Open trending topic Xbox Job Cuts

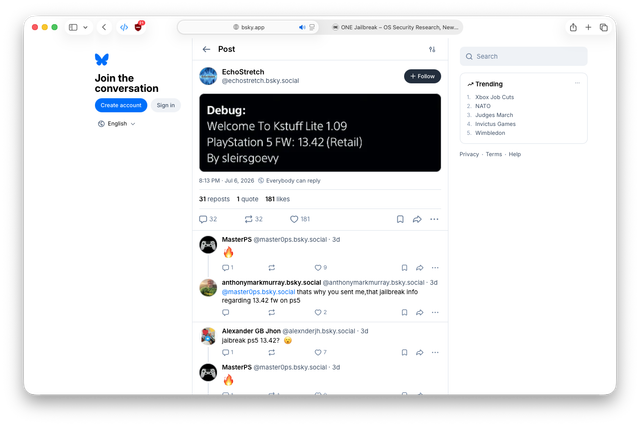[x=494, y=97]
